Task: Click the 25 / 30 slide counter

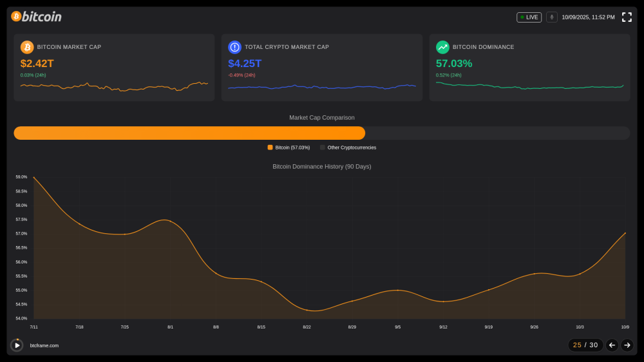Action: pyautogui.click(x=585, y=345)
